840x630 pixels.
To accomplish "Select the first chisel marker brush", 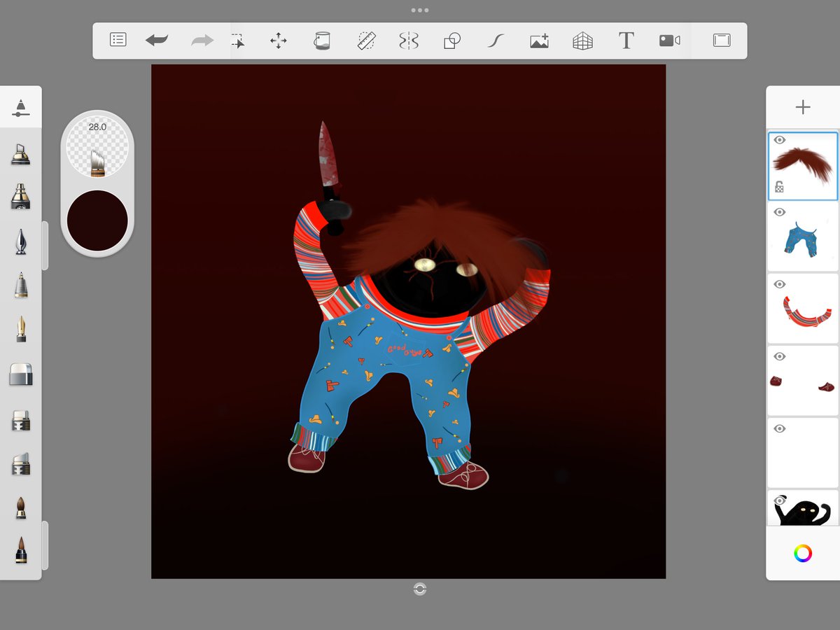I will (21, 154).
